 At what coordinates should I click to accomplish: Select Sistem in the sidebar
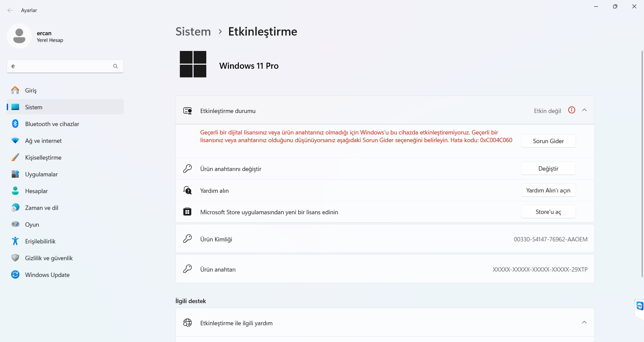(x=65, y=107)
